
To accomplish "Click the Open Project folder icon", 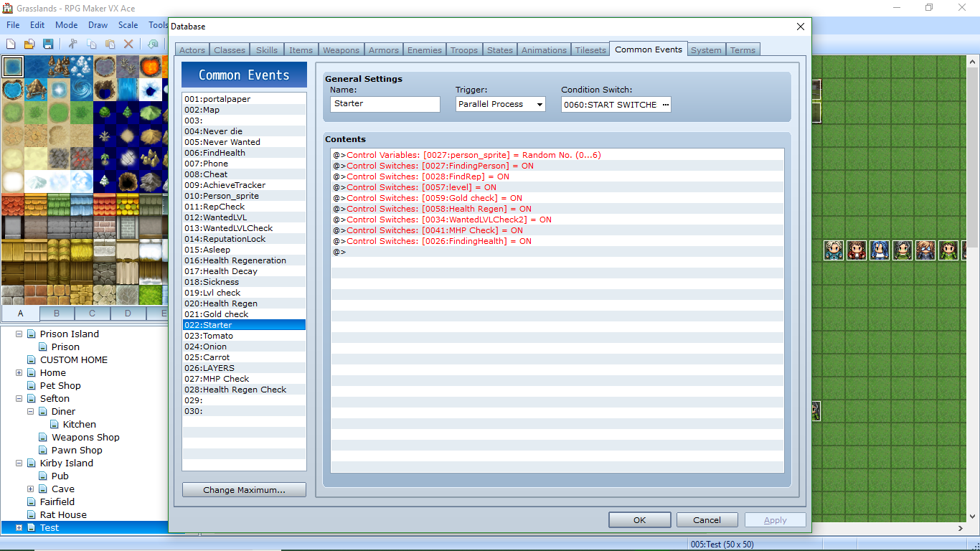I will click(30, 44).
